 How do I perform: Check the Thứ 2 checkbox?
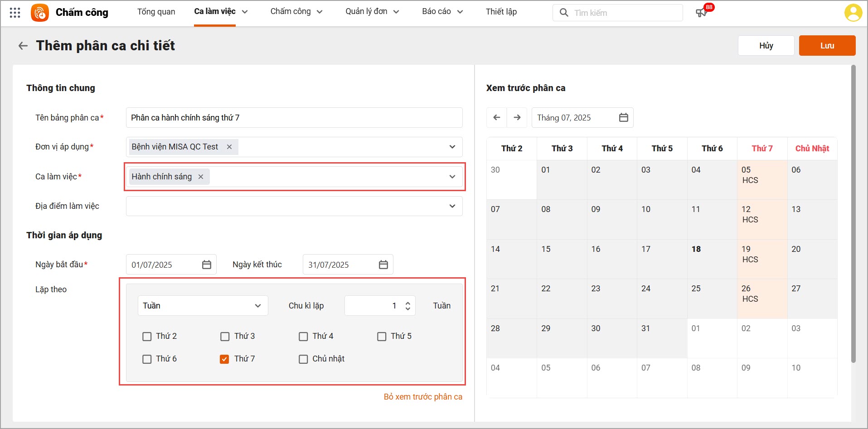147,337
